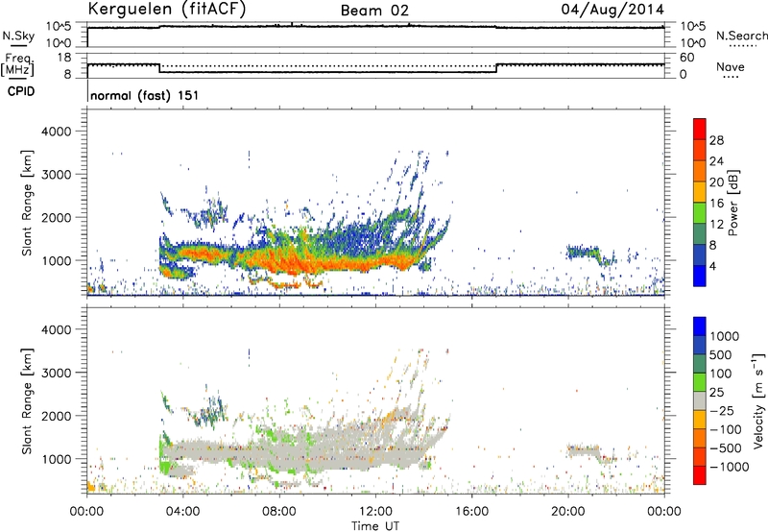
Task: Click the '60' tick on the Nave axis
Action: [686, 58]
